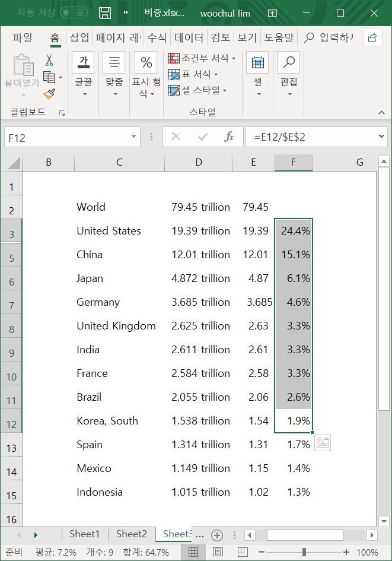This screenshot has width=392, height=561.
Task: Add a new sheet with plus icon
Action: (217, 535)
